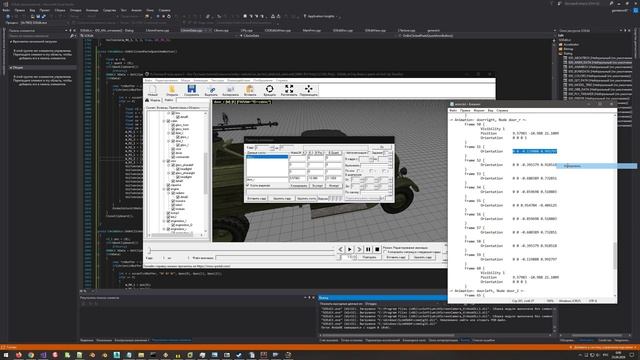Move the animation timeline slider handle
The height and width of the screenshot is (360, 640).
pyautogui.click(x=149, y=250)
